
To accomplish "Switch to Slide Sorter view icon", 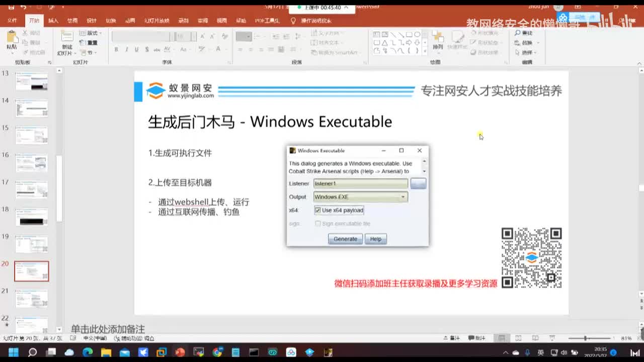I will click(x=519, y=338).
